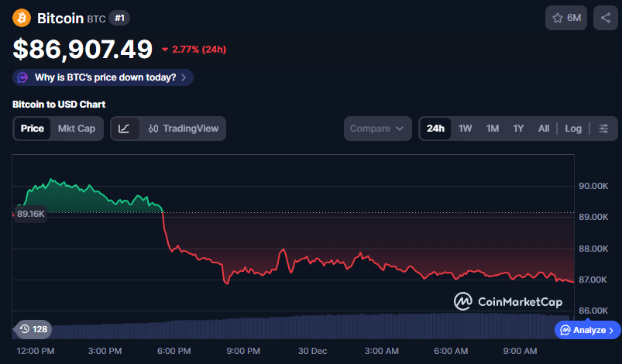Click the 3:00 PM time label
622x364 pixels.
(105, 351)
